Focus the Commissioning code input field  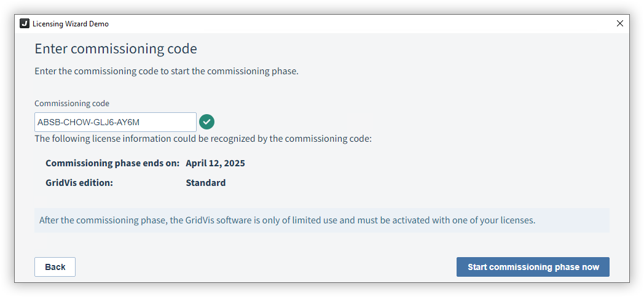pos(116,122)
